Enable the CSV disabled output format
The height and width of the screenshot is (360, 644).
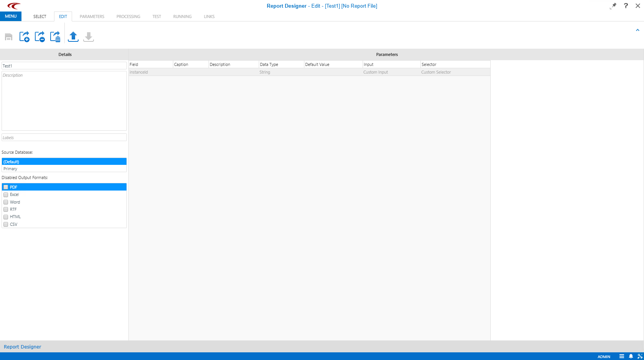click(6, 224)
